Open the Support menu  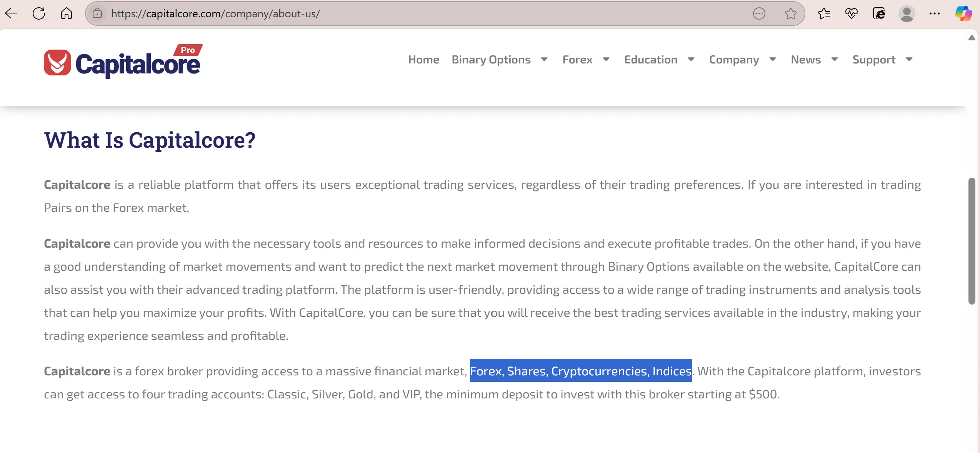tap(874, 60)
